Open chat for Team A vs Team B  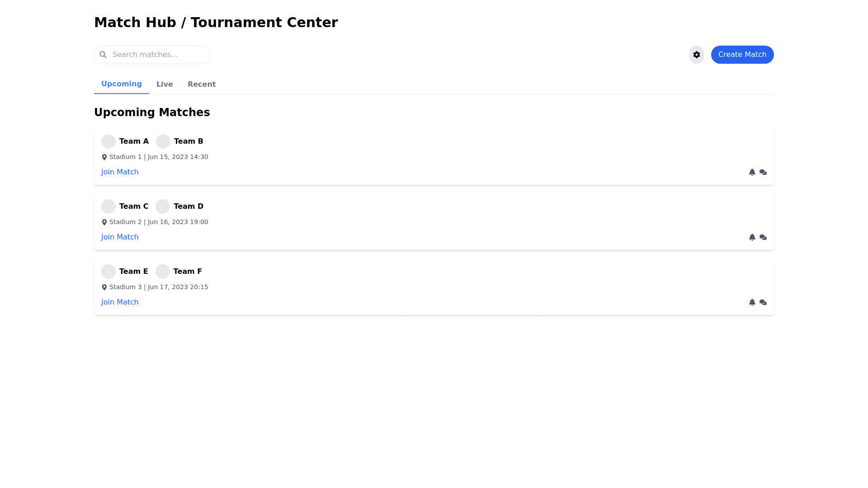coord(763,172)
